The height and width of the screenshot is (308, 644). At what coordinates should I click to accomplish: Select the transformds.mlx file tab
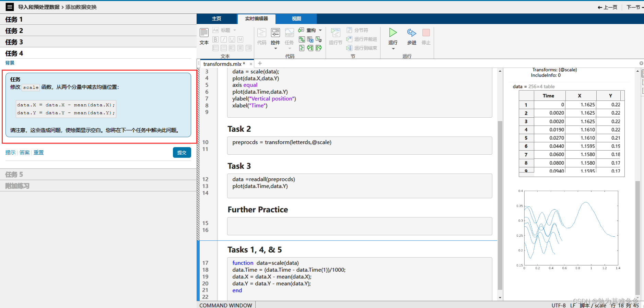(x=224, y=64)
